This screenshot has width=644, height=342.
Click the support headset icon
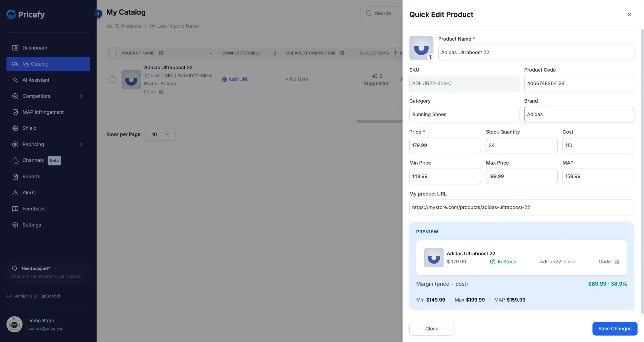[14, 268]
